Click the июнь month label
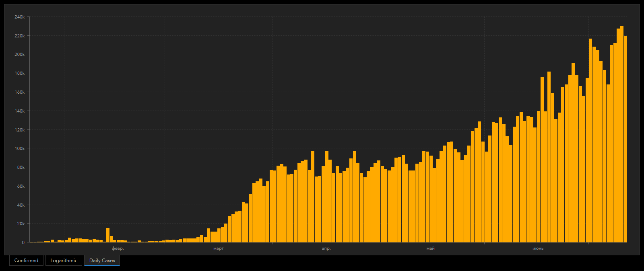 (x=538, y=248)
